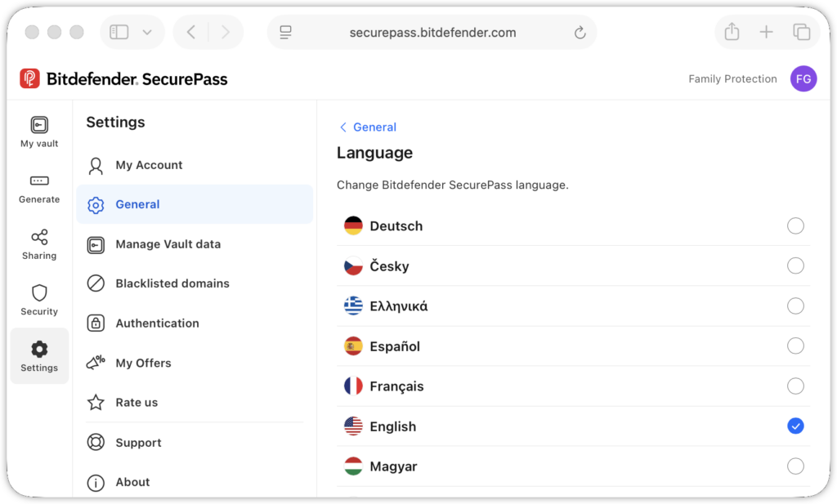
Task: Go forward using browser forward arrow
Action: click(226, 32)
